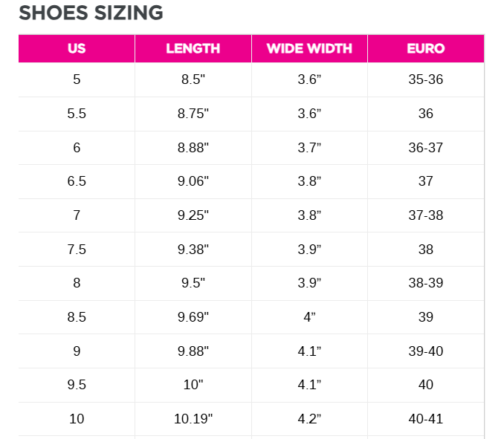Select the WIDE WIDTH column header
The height and width of the screenshot is (439, 504).
309,49
